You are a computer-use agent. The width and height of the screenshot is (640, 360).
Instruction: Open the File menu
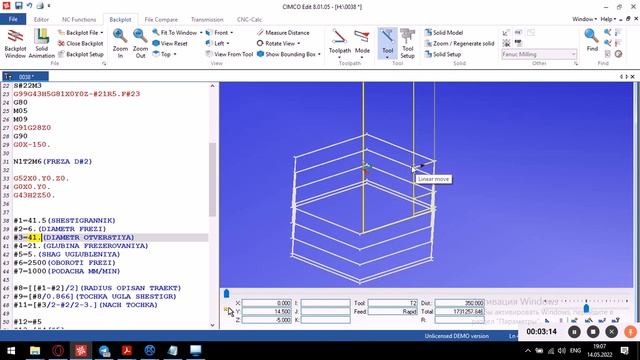(13, 19)
